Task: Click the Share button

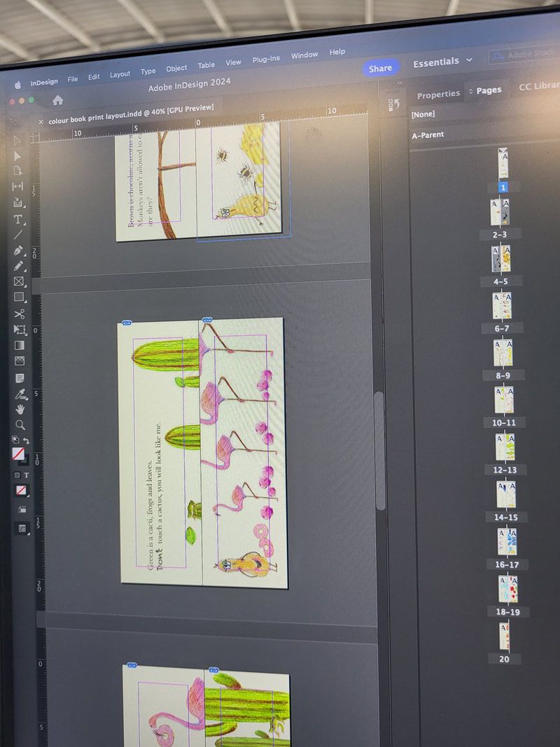Action: 381,69
